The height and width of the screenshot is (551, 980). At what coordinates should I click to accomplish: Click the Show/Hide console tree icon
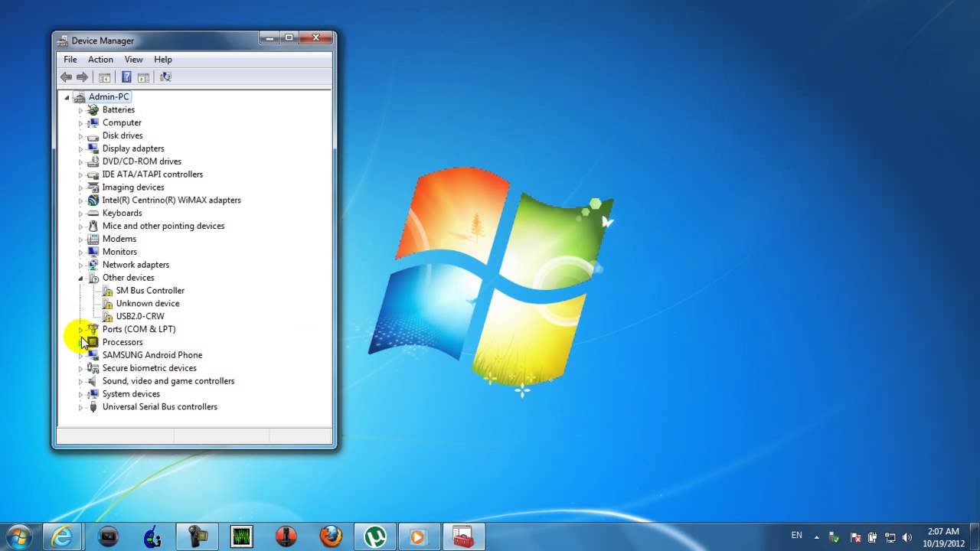coord(105,77)
